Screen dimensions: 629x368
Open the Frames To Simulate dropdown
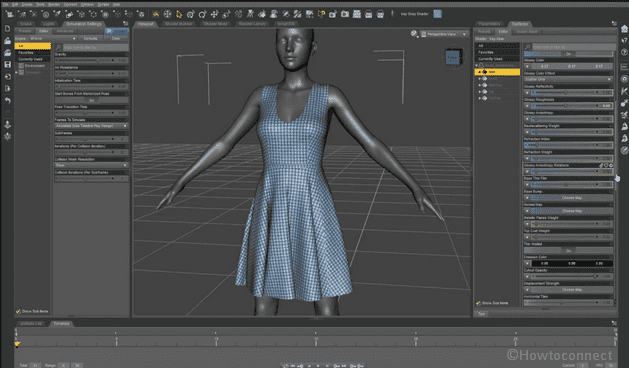click(91, 126)
